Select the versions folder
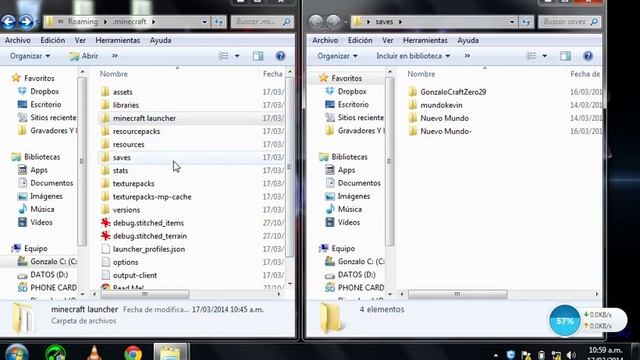The height and width of the screenshot is (360, 640). pos(126,209)
